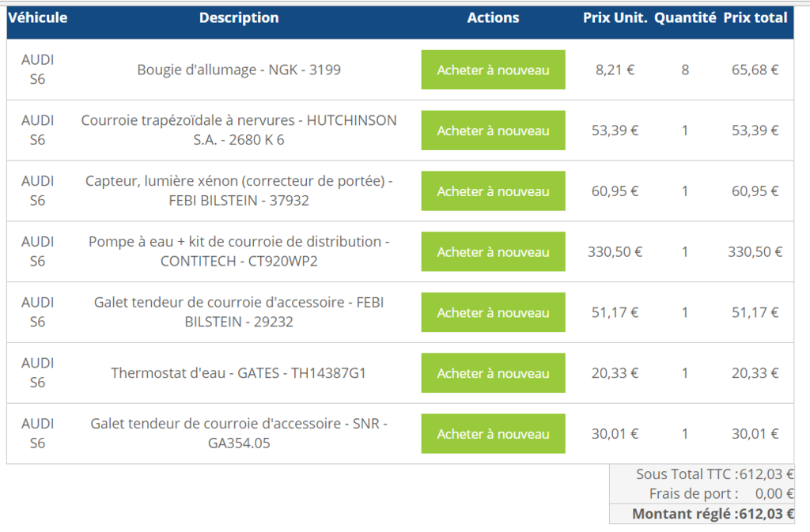Click the Actions column header
The width and height of the screenshot is (810, 532).
(x=493, y=17)
